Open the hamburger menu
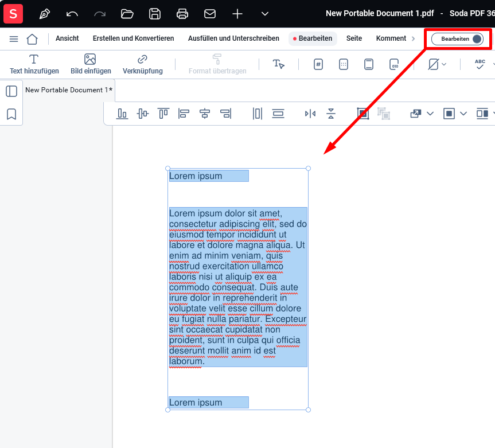The height and width of the screenshot is (448, 495). (14, 39)
